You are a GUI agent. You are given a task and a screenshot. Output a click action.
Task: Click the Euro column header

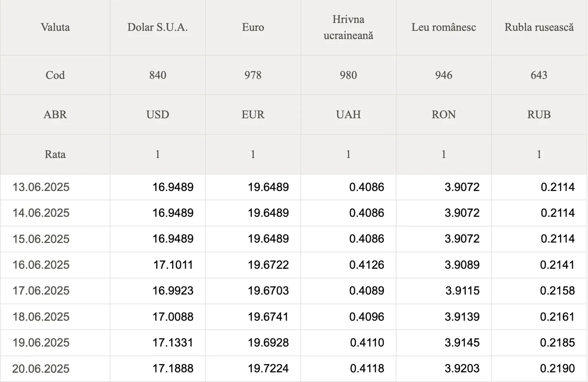pos(253,27)
